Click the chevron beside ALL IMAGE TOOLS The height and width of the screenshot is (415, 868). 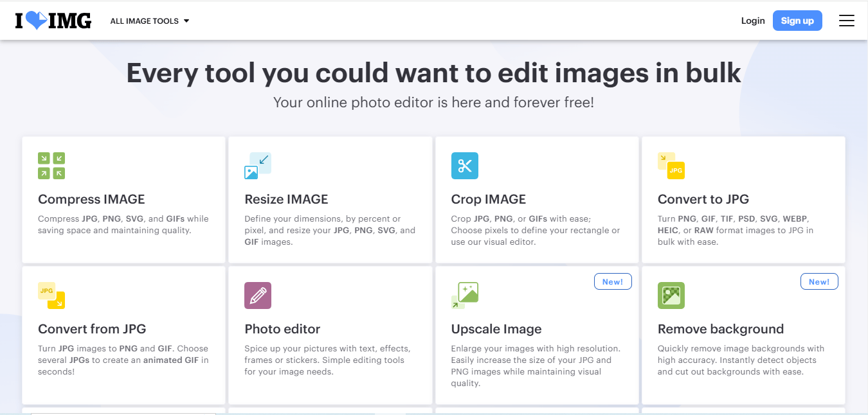pos(186,21)
